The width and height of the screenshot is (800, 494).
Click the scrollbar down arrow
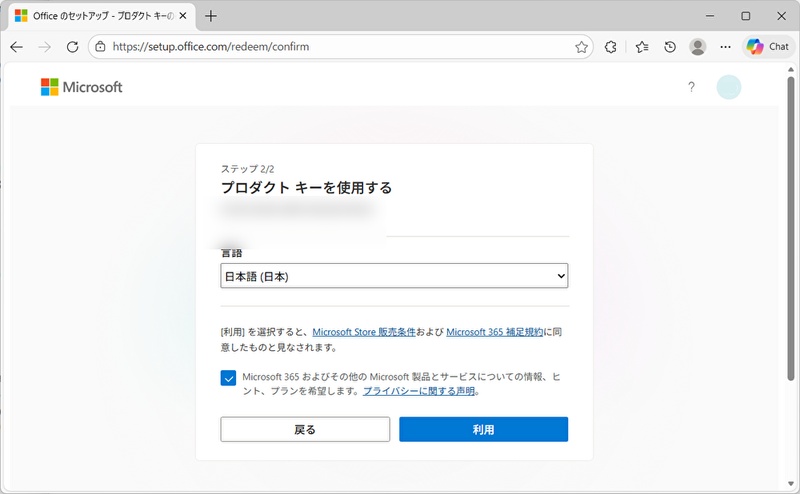[x=791, y=484]
